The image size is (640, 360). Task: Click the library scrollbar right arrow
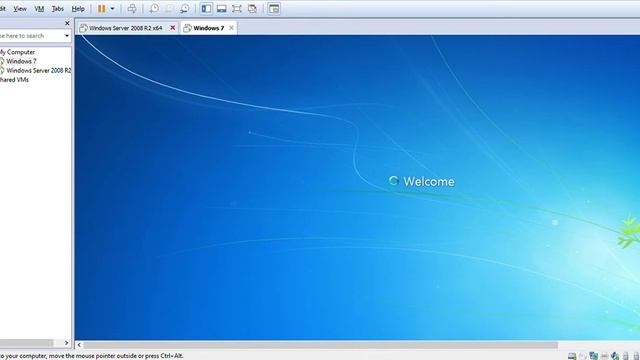click(67, 343)
